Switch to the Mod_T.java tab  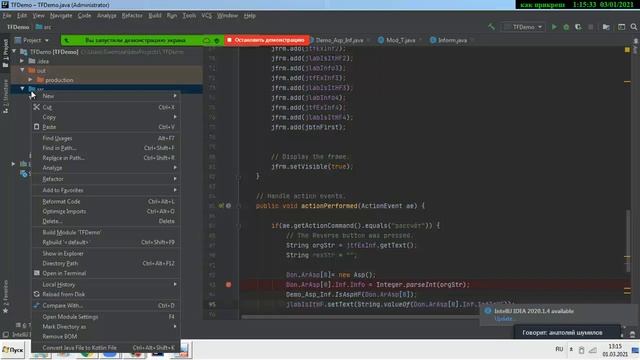400,40
